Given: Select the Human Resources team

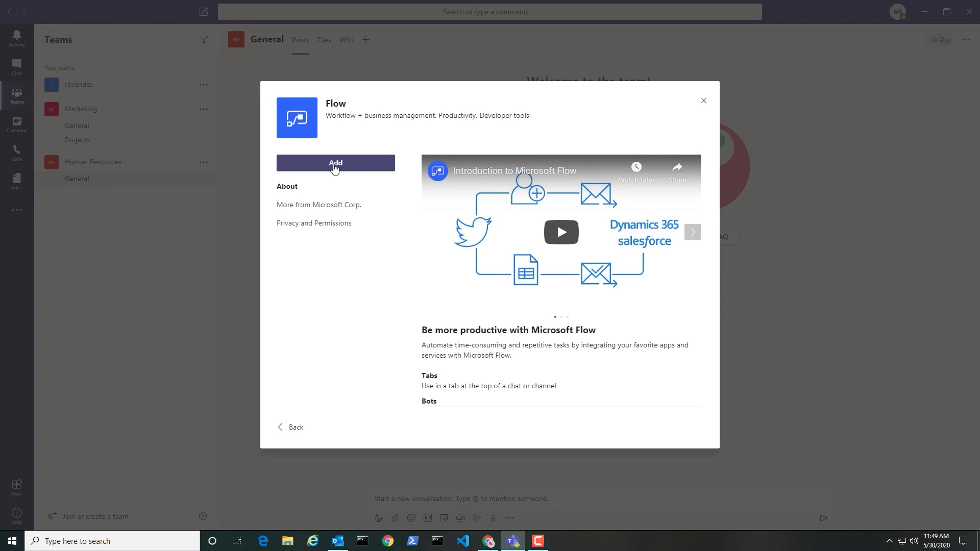Looking at the screenshot, I should click(x=93, y=162).
